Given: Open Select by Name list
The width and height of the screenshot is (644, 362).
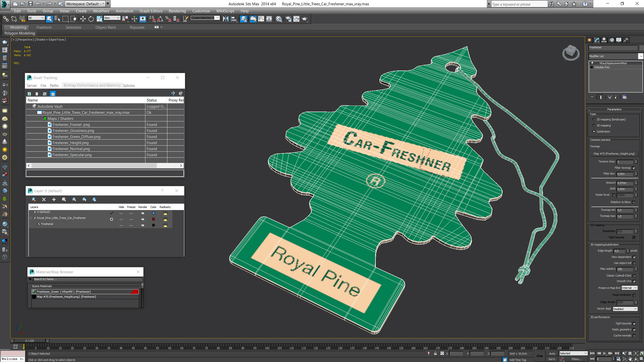Looking at the screenshot, I should pos(57,19).
